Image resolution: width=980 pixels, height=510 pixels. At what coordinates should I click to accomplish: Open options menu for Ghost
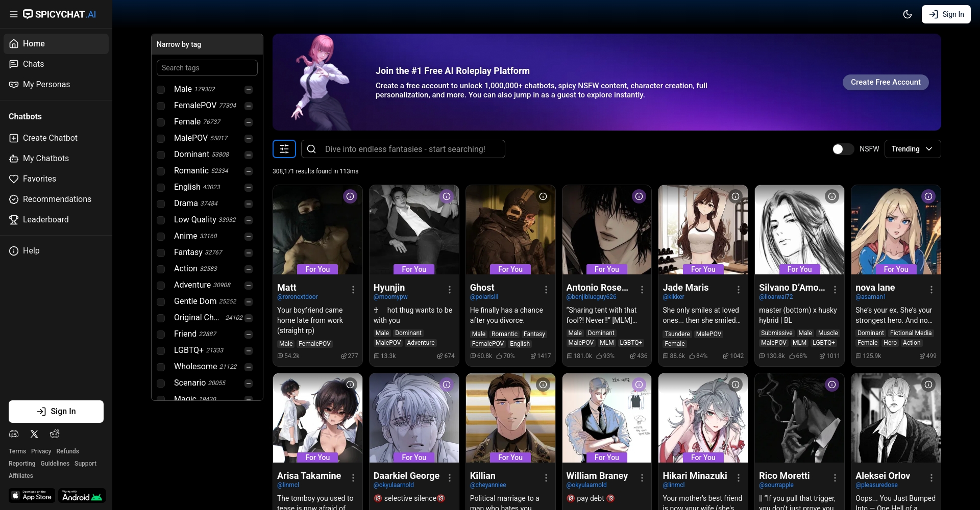pyautogui.click(x=546, y=290)
